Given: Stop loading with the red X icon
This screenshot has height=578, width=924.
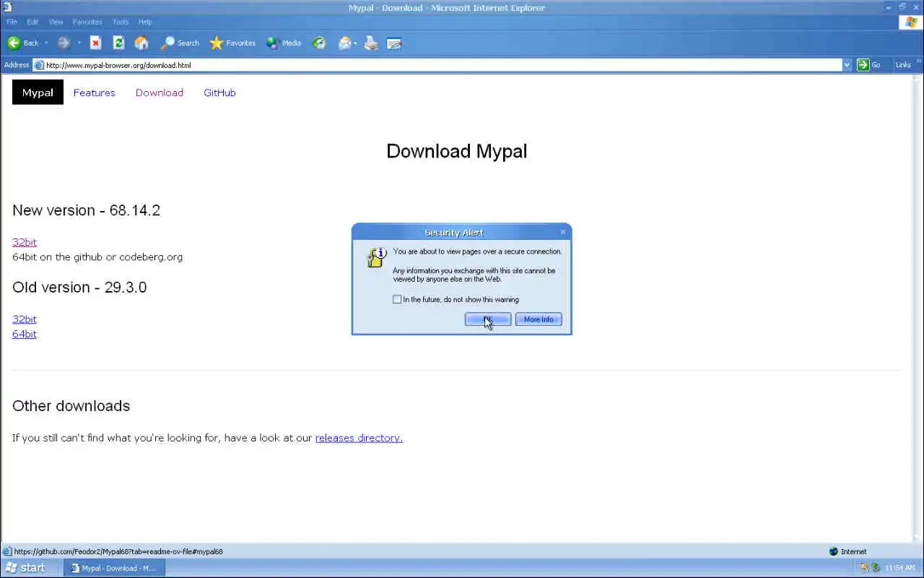Looking at the screenshot, I should tap(95, 43).
